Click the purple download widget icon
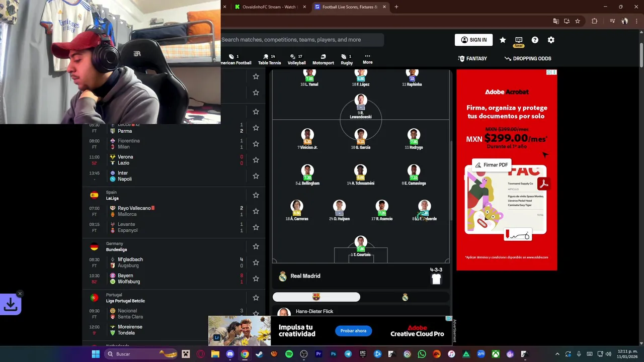This screenshot has width=644, height=362. click(11, 304)
